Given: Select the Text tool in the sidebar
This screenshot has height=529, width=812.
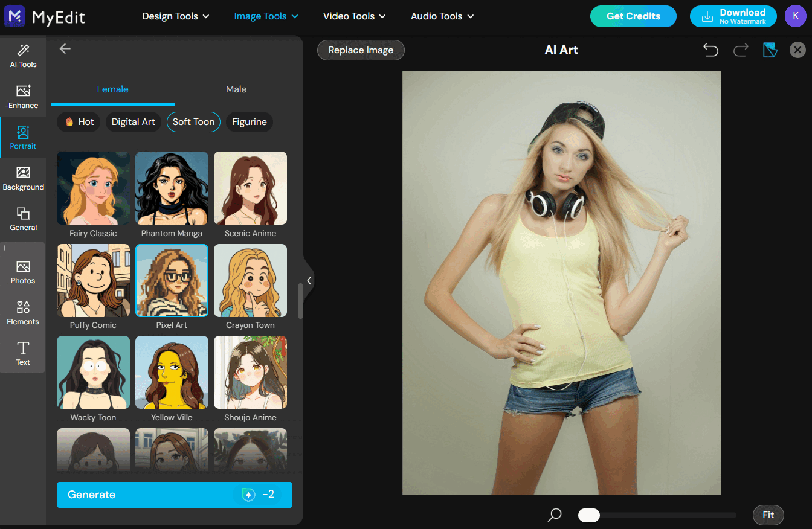Looking at the screenshot, I should coord(23,354).
